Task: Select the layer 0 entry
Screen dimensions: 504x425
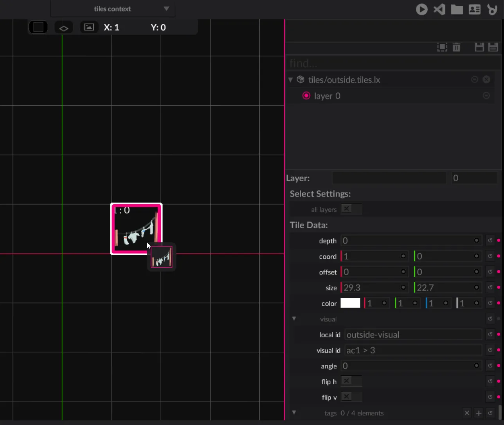Action: tap(327, 96)
